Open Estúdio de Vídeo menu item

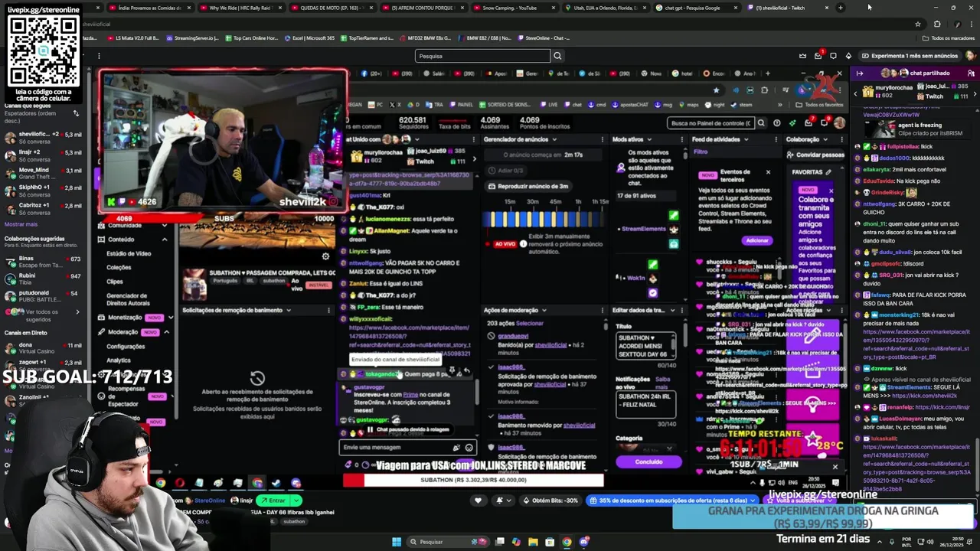129,253
